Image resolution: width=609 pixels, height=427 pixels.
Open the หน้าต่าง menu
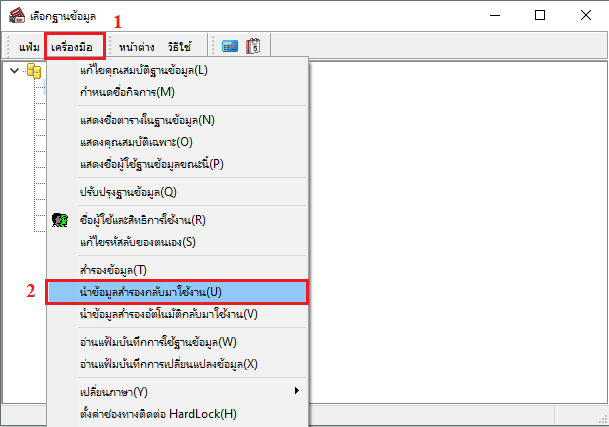tap(136, 46)
